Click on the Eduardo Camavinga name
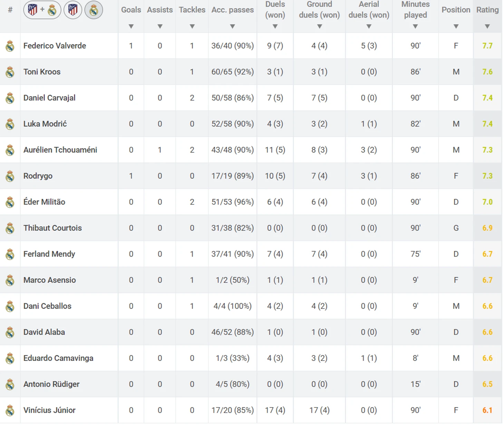This screenshot has height=426, width=504. pos(58,358)
